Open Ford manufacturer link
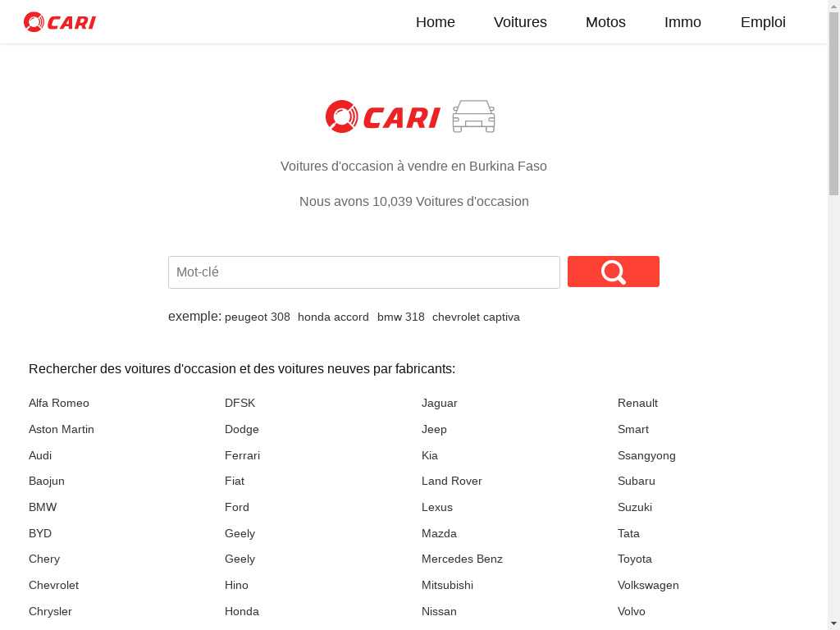 (x=237, y=507)
